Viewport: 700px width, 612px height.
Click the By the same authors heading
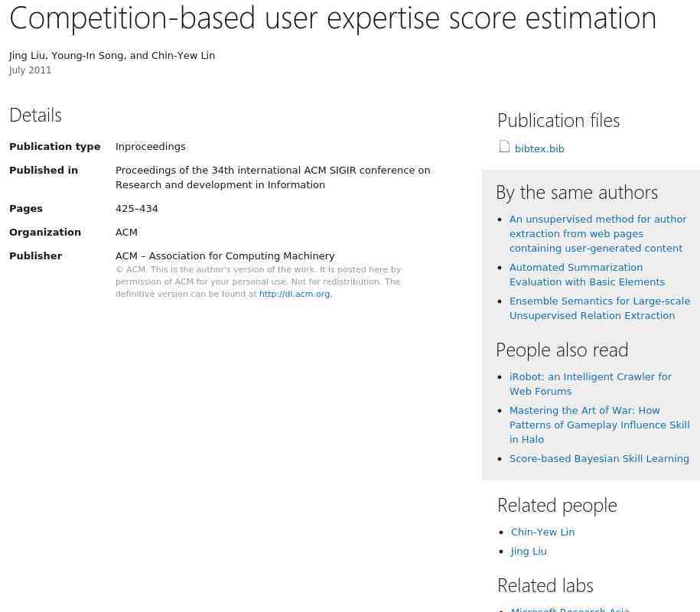point(577,192)
